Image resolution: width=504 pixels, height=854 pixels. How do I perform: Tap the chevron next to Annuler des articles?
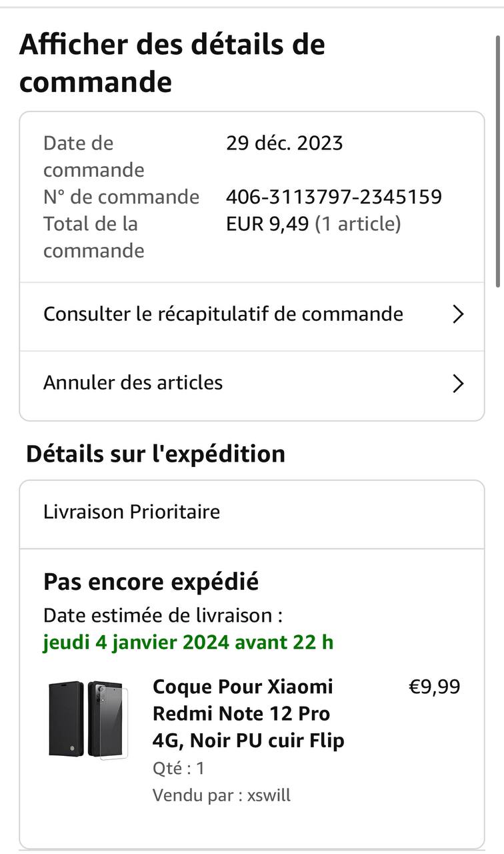tap(458, 384)
